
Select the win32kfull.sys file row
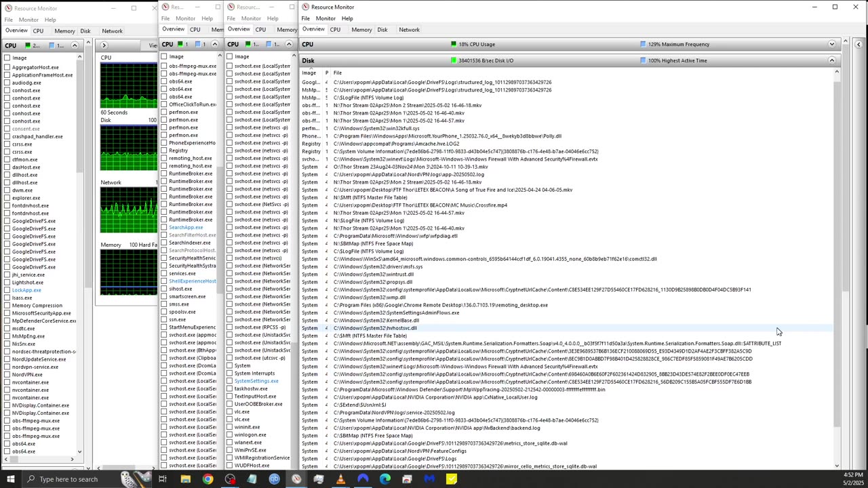pyautogui.click(x=566, y=128)
